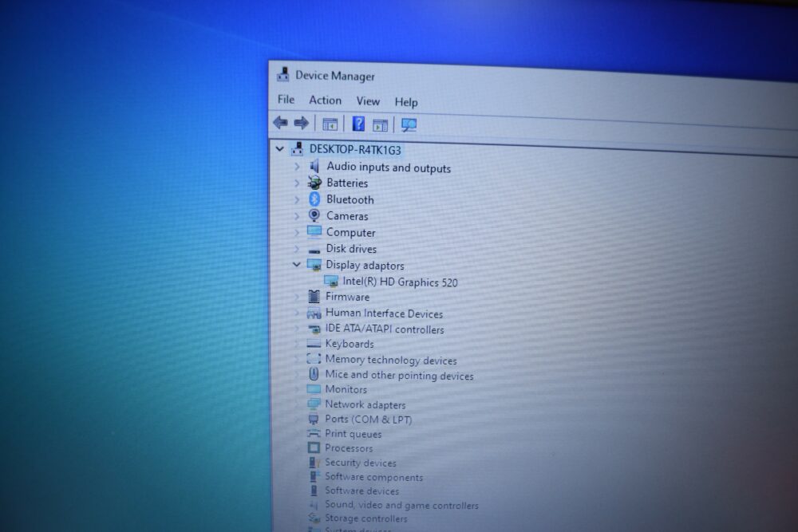
Task: Click the Memory technology devices icon
Action: click(x=314, y=359)
